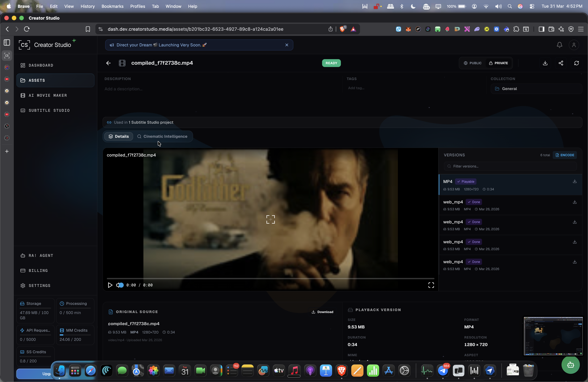Click the focus-frame icon over the video
Image resolution: width=588 pixels, height=382 pixels.
coord(270,219)
